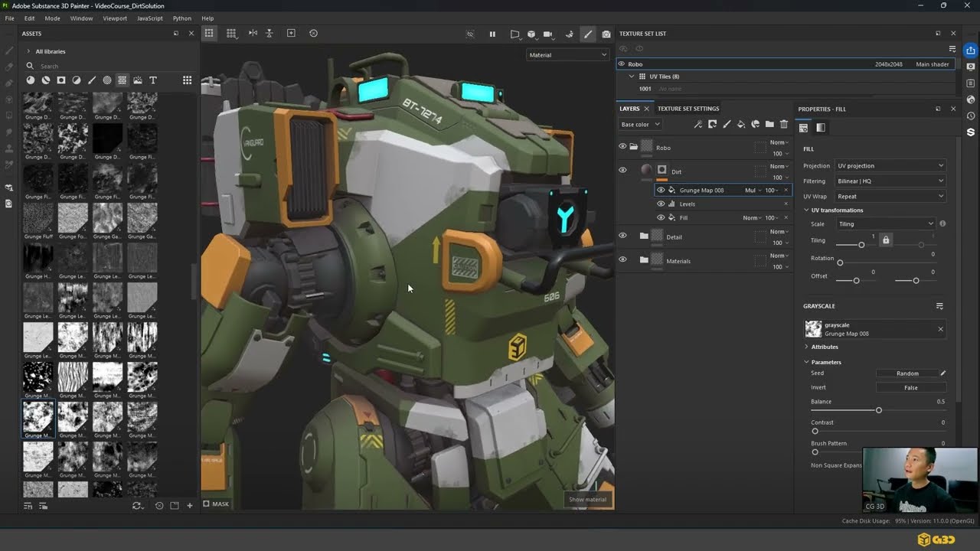Click the lock icon next to Tiling
The width and height of the screenshot is (980, 551).
pyautogui.click(x=886, y=240)
